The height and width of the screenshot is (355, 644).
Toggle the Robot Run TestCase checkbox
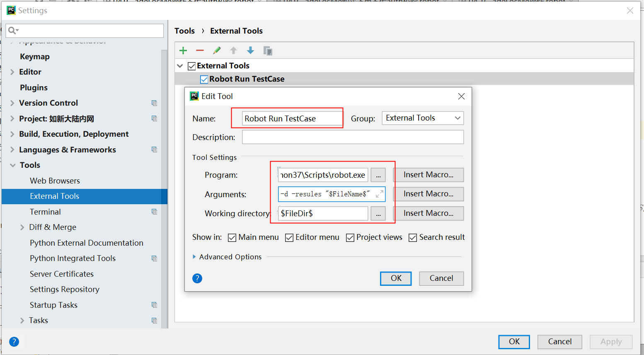204,79
